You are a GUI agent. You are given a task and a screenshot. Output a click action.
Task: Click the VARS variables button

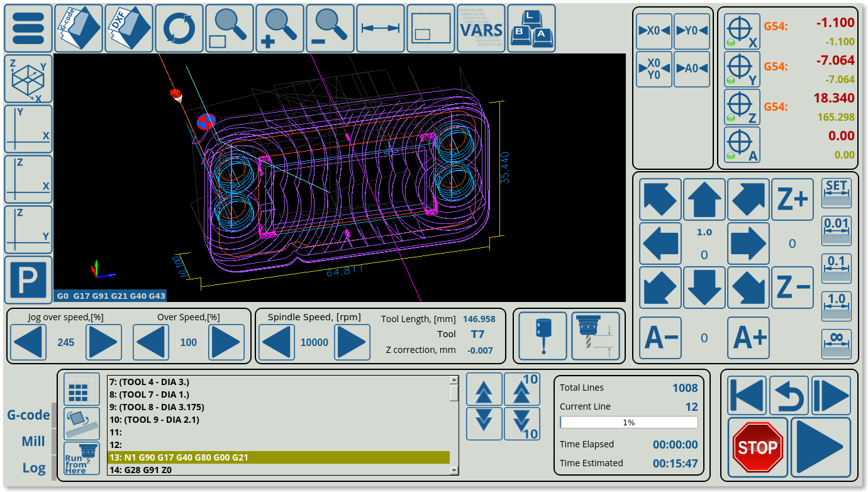pyautogui.click(x=481, y=28)
